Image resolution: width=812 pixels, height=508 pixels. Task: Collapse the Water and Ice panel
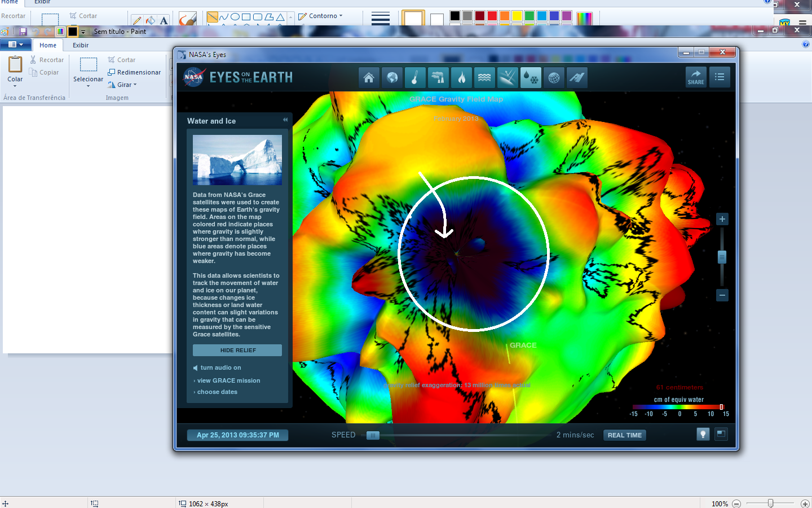[x=285, y=120]
